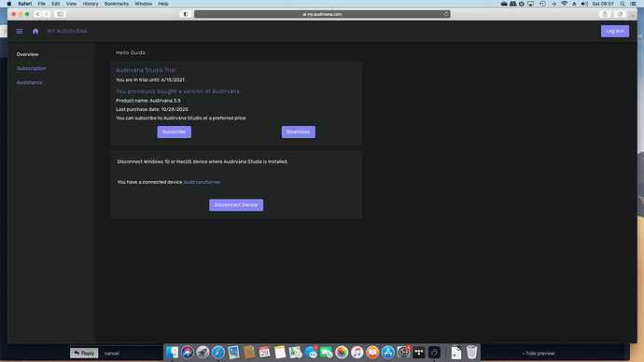Open FaceTime from the Dock
The height and width of the screenshot is (362, 644).
point(326,352)
